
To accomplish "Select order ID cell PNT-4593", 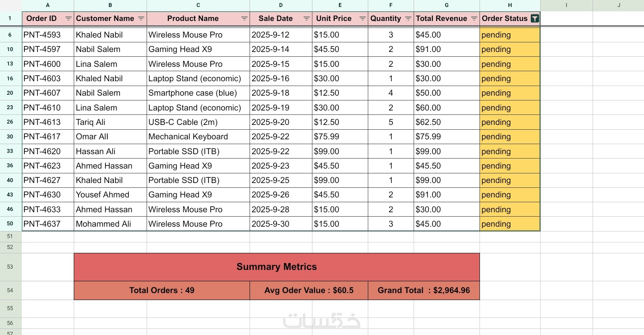I will 42,35.
